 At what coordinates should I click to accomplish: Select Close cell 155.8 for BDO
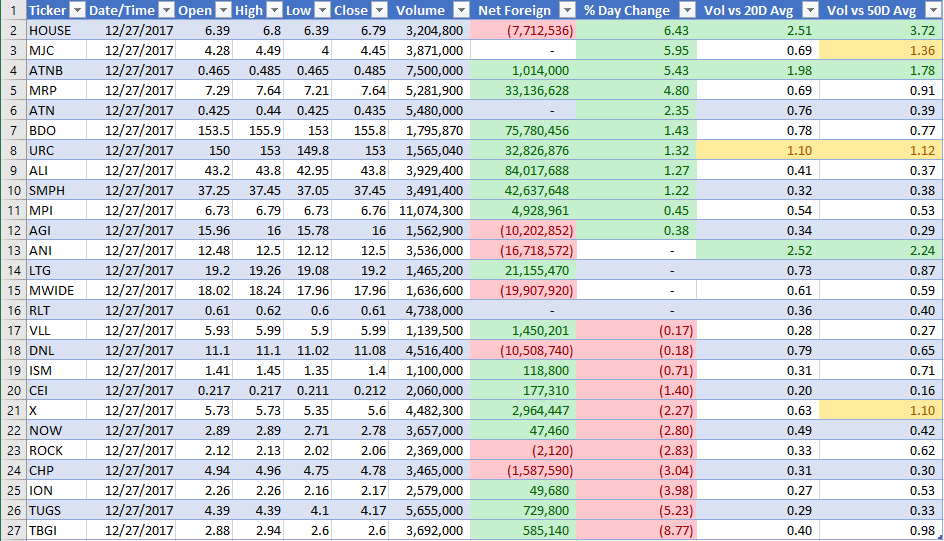[x=360, y=130]
